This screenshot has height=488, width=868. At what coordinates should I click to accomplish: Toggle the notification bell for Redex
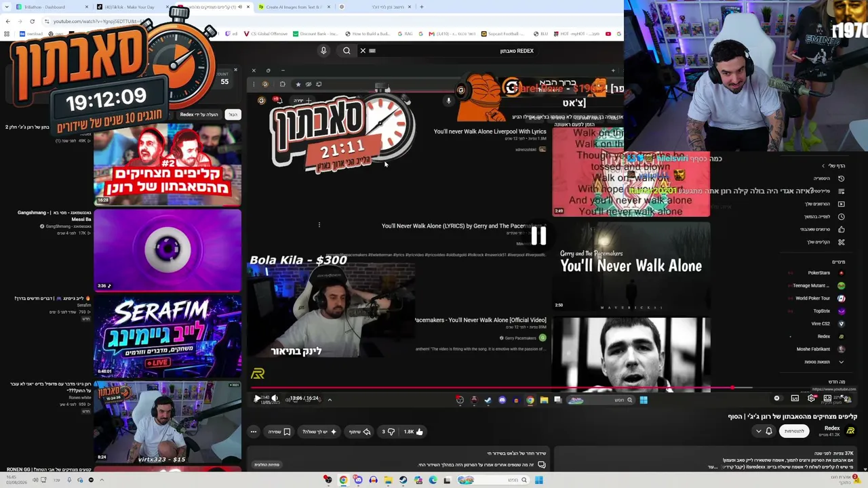click(x=769, y=431)
